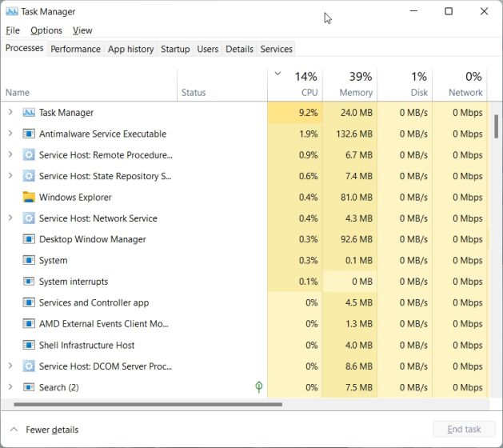Click the CPU column sort arrow

point(277,74)
